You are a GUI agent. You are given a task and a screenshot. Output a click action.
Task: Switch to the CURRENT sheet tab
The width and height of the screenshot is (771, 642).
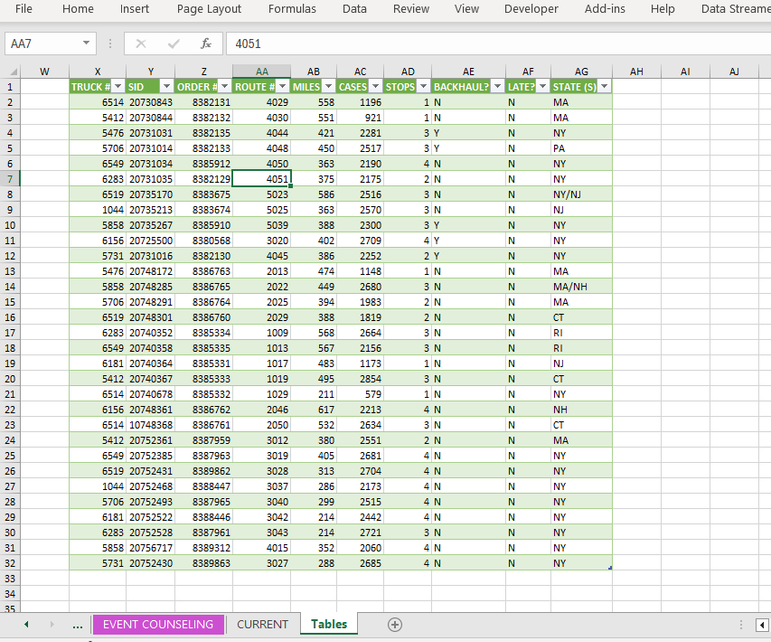click(x=263, y=624)
